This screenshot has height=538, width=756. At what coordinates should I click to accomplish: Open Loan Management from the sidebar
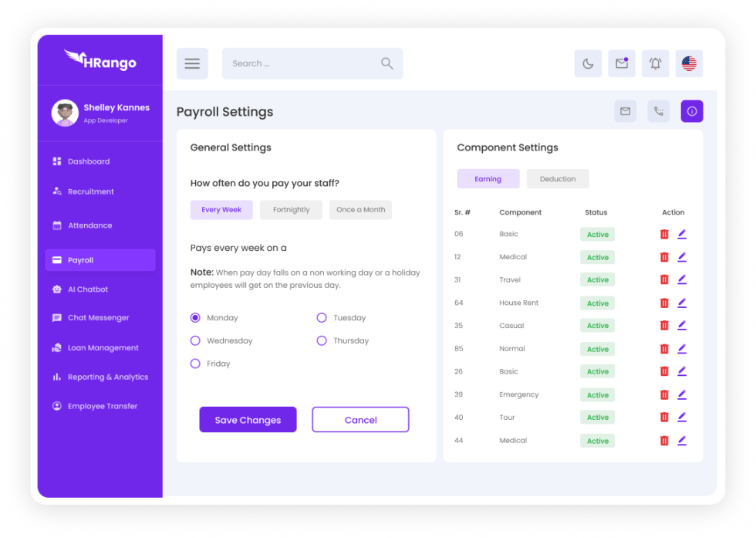(103, 348)
